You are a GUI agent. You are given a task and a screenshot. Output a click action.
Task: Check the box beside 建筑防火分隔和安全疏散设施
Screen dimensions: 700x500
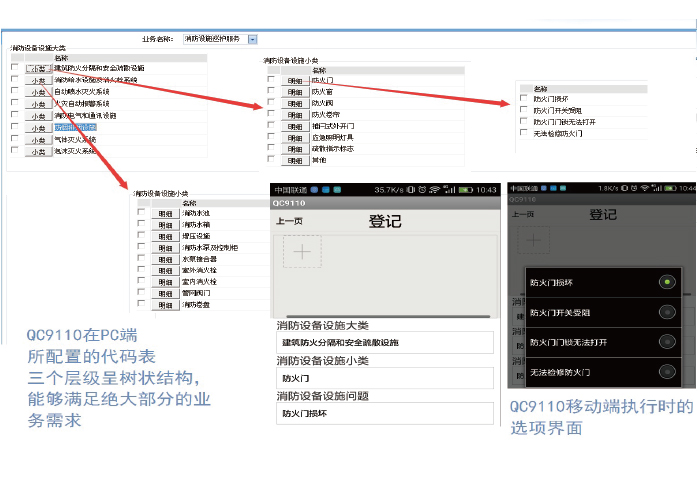15,68
